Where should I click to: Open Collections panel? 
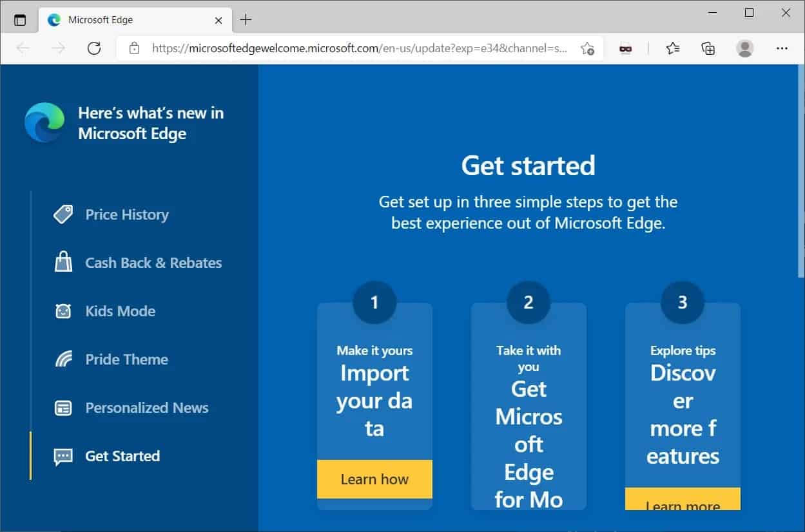pyautogui.click(x=708, y=48)
